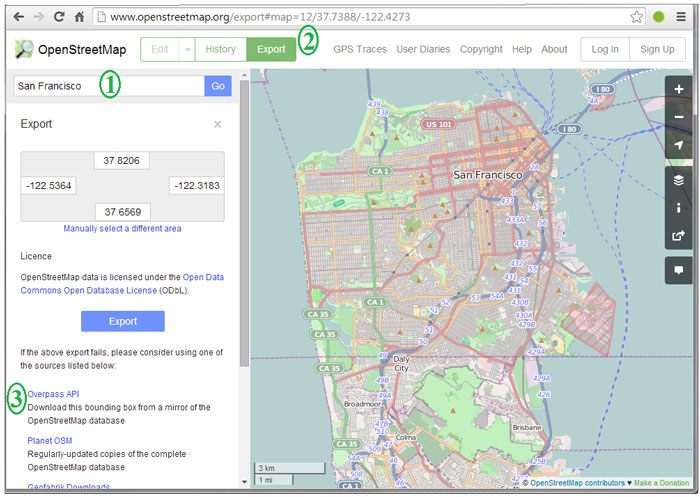
Task: Open the browser hamburger menu
Action: pyautogui.click(x=681, y=17)
